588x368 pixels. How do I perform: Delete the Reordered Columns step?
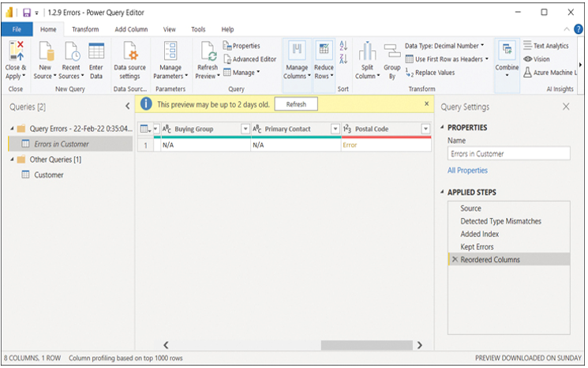pyautogui.click(x=455, y=259)
